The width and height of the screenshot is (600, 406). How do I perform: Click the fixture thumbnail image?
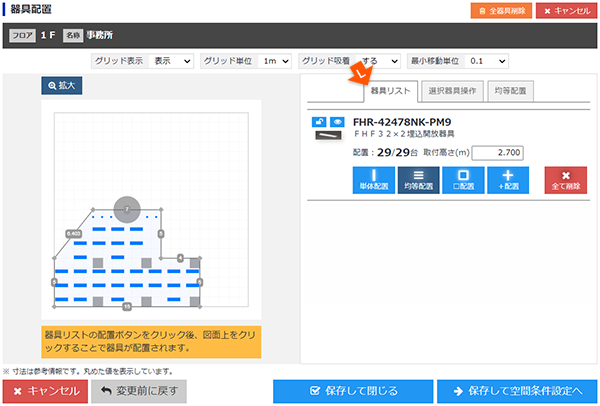(328, 135)
